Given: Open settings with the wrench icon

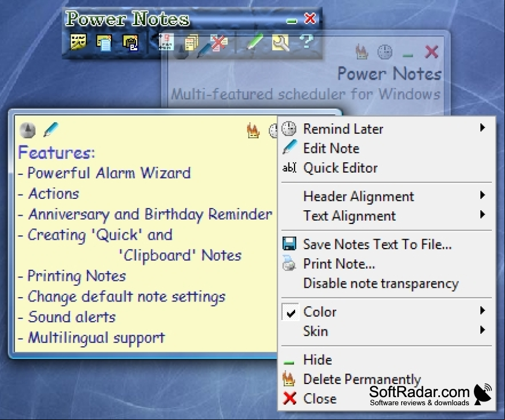Looking at the screenshot, I should point(280,43).
